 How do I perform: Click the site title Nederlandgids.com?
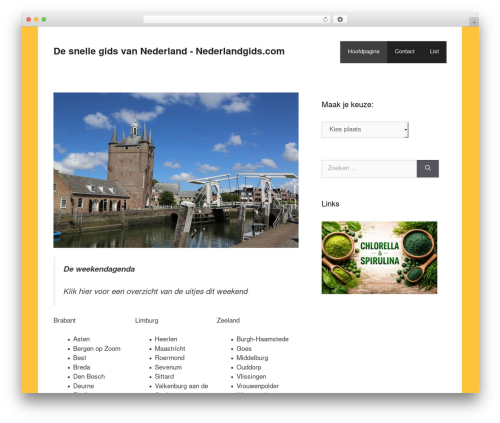tap(169, 51)
